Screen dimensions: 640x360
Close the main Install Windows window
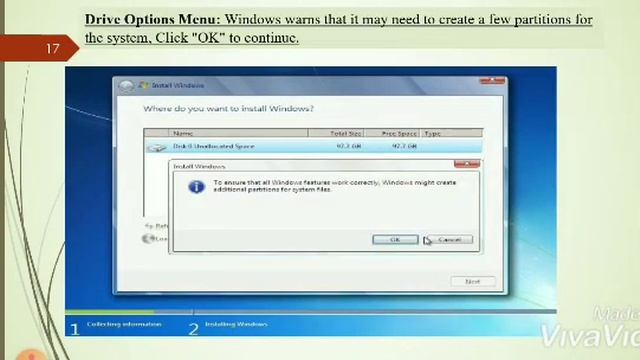(492, 81)
